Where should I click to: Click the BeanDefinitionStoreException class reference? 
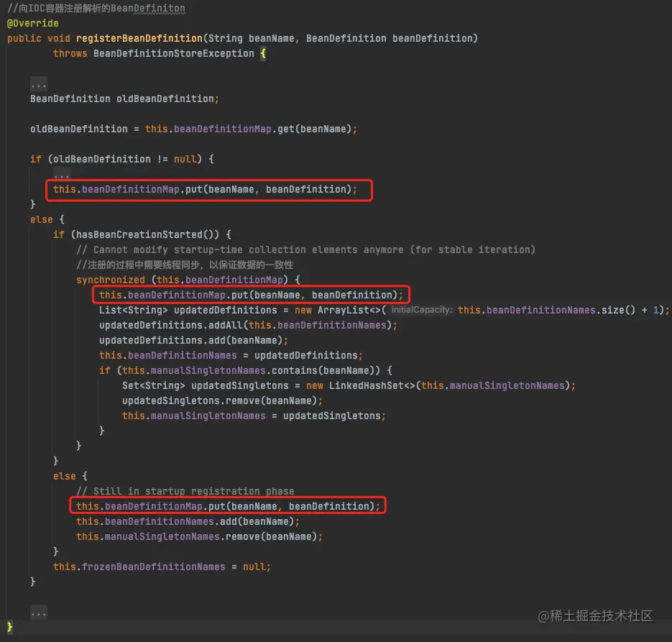[x=172, y=53]
